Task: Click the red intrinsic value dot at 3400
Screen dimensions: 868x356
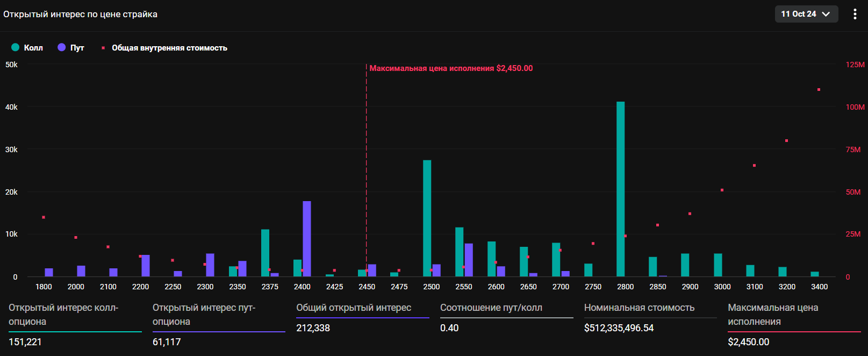Action: point(819,90)
